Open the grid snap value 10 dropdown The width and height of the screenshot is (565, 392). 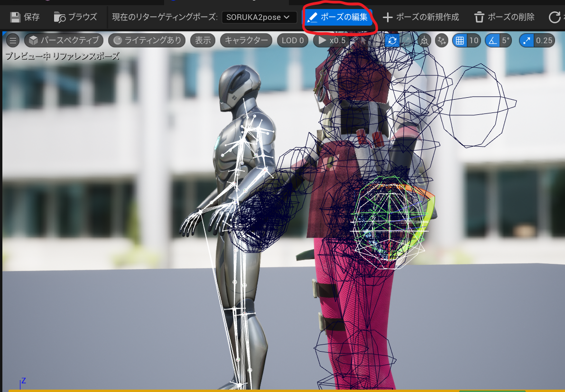pos(474,40)
